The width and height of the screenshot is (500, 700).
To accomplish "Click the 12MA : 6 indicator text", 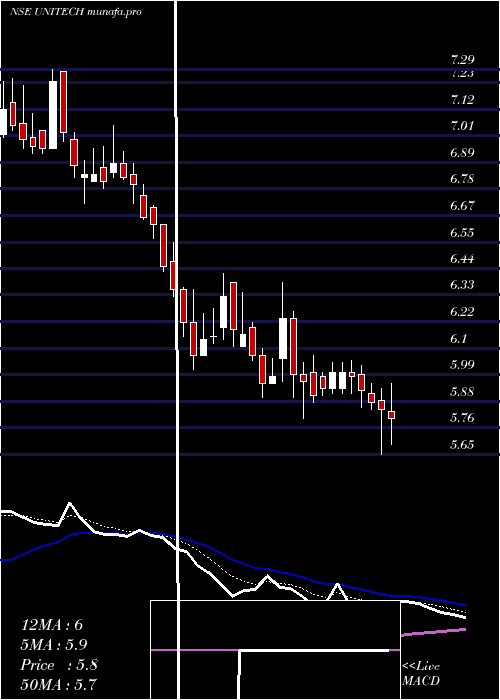I will [x=52, y=625].
